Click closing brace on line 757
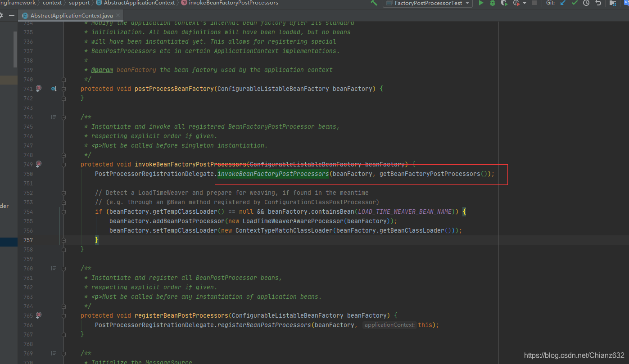Screen dimensions: 629x364 click(x=97, y=240)
